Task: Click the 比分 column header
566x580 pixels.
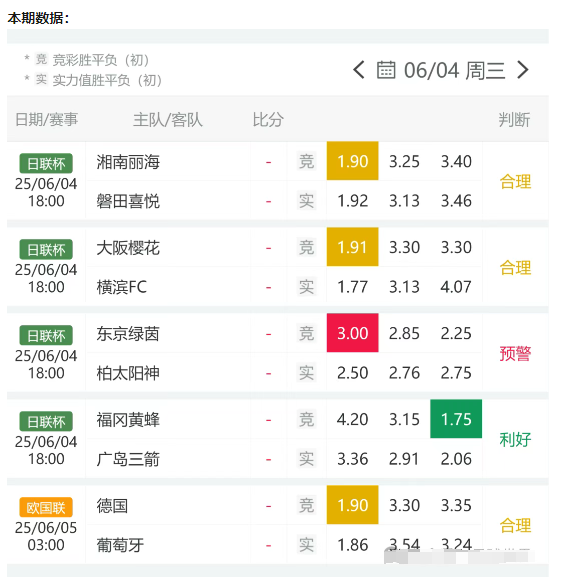Action: pos(268,119)
